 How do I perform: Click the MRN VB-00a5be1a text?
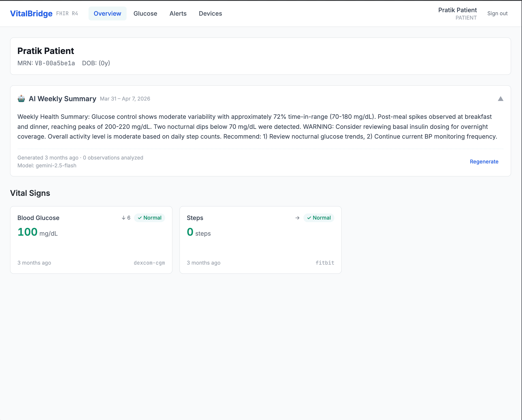coord(46,63)
